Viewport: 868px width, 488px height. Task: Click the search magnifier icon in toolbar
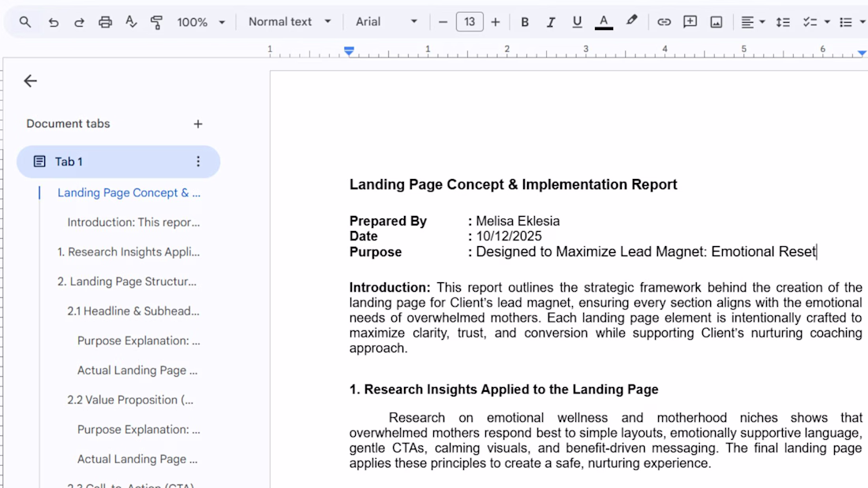click(25, 22)
